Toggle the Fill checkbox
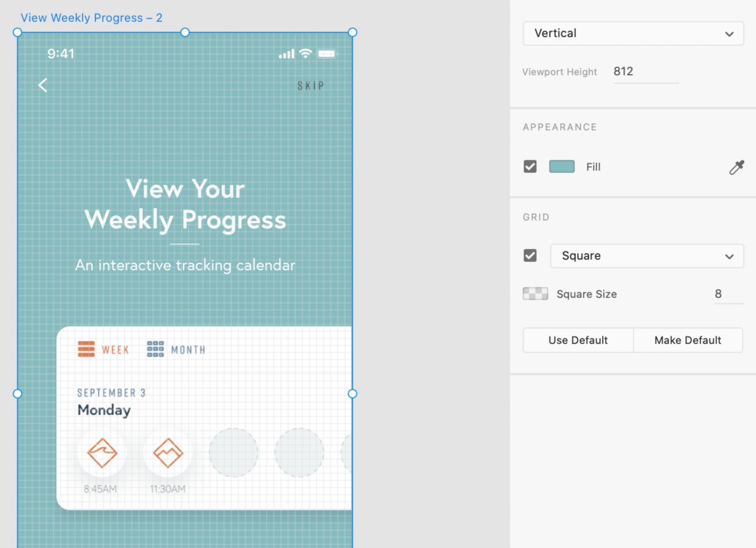 [x=530, y=167]
